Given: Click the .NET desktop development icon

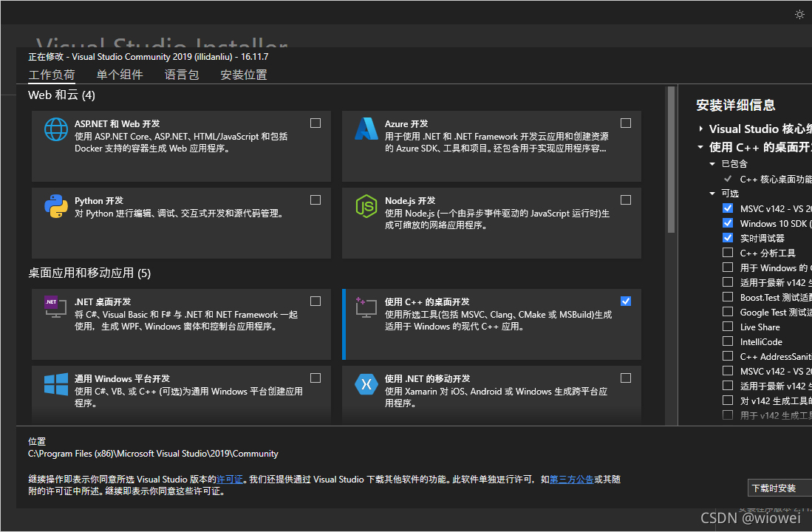Looking at the screenshot, I should (55, 307).
